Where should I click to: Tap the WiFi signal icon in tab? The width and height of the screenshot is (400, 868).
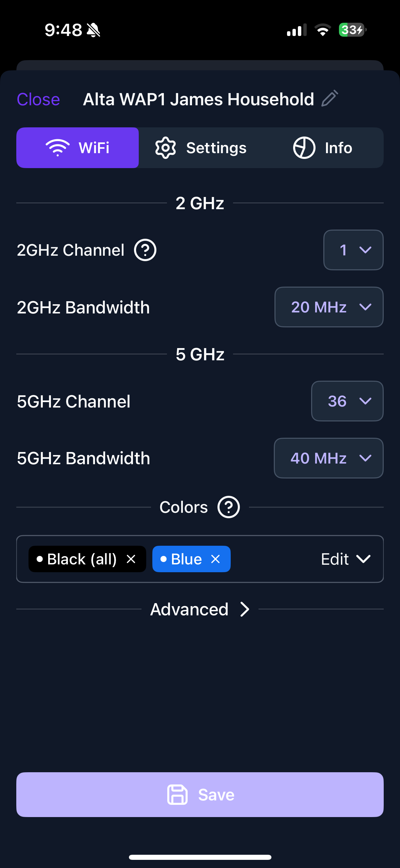point(58,148)
